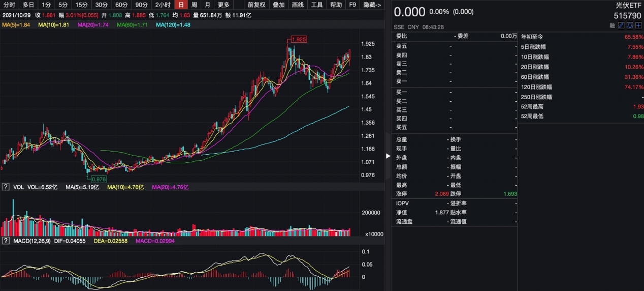Viewport: 644px width, 291px height.
Task: Select the 周 weekly chart tab
Action: tap(194, 5)
